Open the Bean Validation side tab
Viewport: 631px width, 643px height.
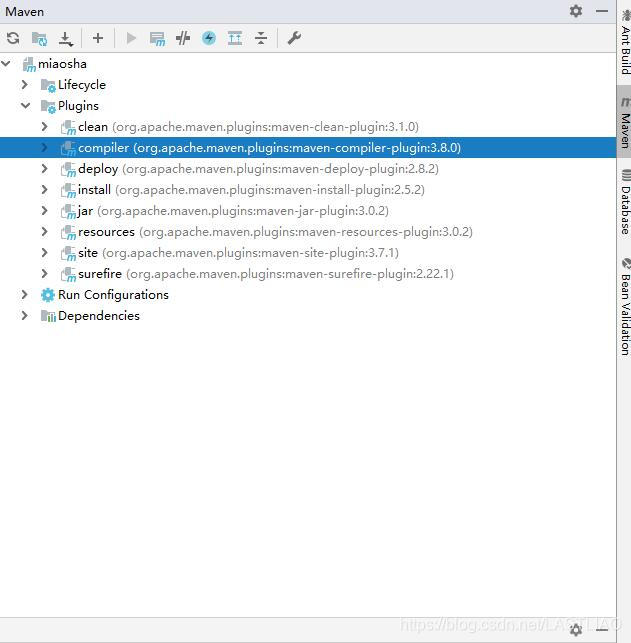[x=624, y=306]
